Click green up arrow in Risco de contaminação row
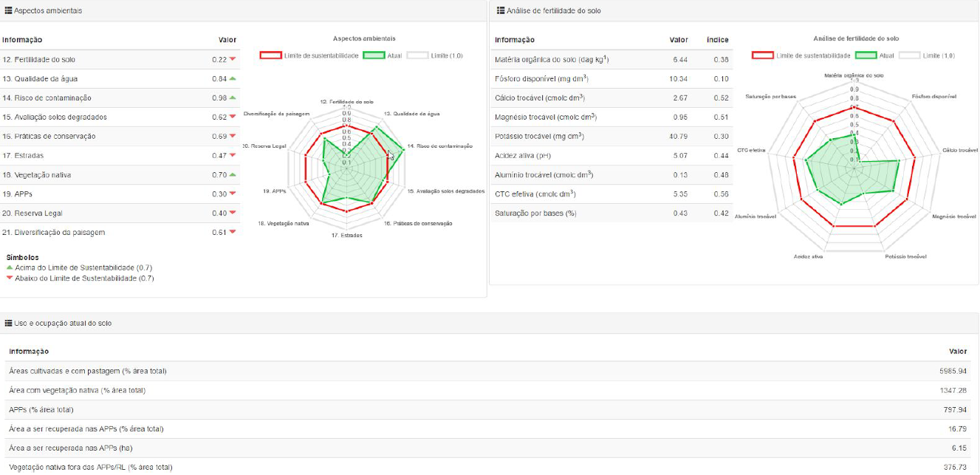980x475 pixels. [x=233, y=98]
